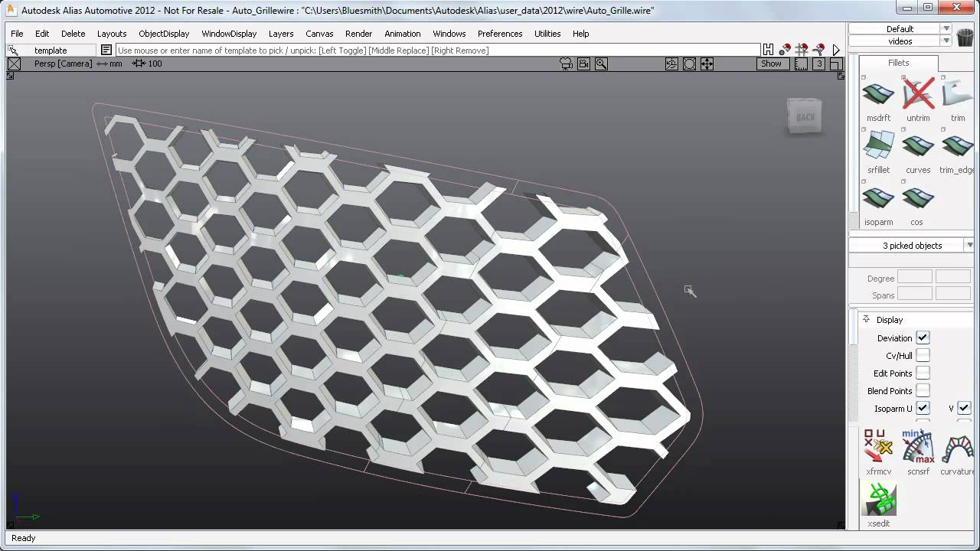Screen dimensions: 980x551
Task: Click the play arrow icon beside snap icons
Action: point(836,50)
